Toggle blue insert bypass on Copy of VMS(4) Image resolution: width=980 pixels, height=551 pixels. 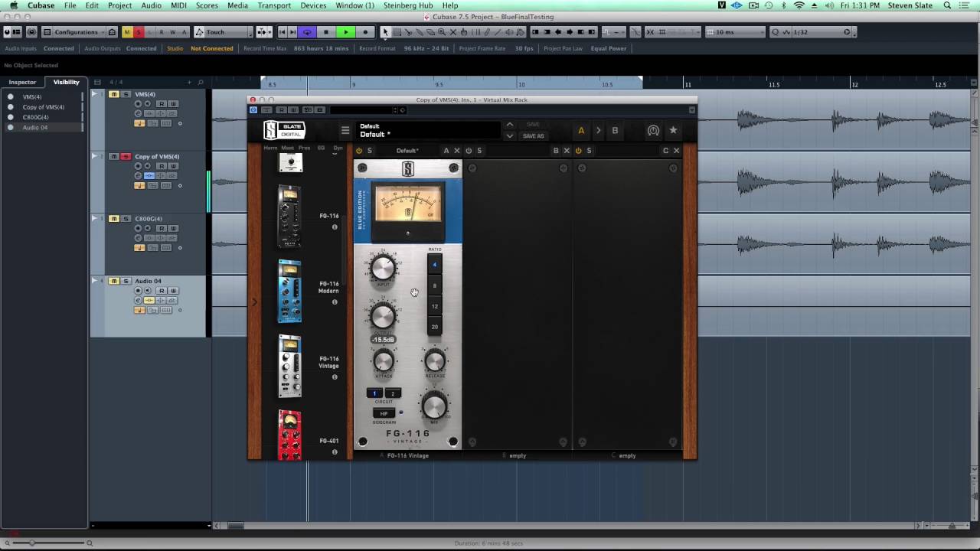click(x=150, y=175)
